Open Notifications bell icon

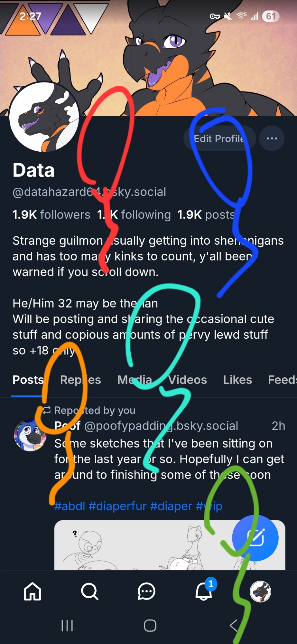[204, 592]
